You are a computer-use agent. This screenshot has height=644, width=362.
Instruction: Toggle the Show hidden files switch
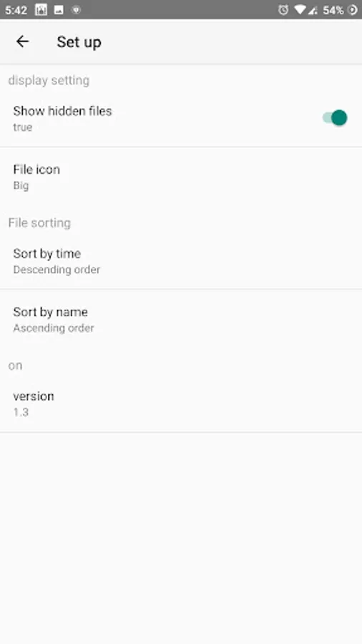point(335,118)
